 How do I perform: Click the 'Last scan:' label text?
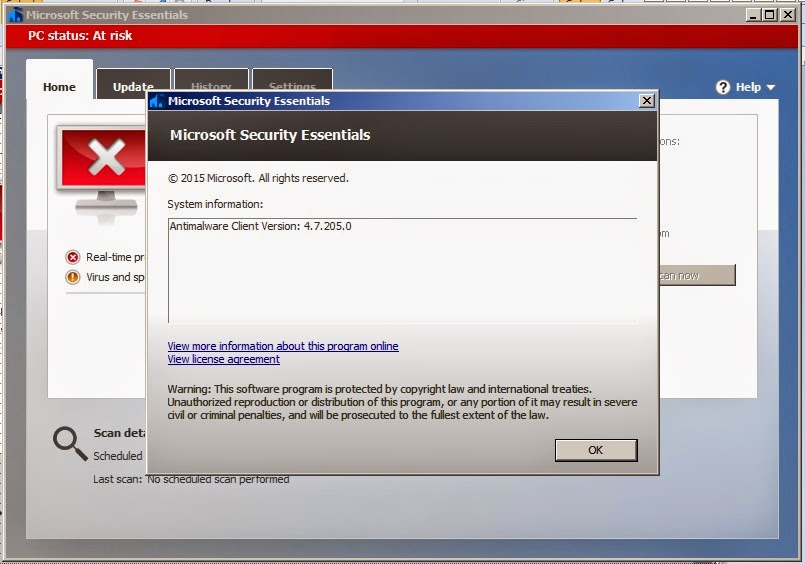point(117,479)
